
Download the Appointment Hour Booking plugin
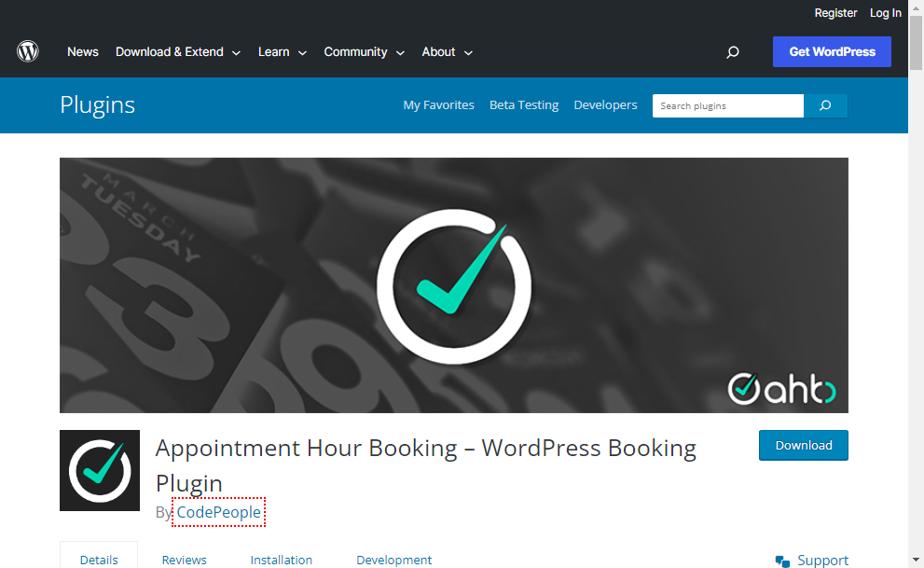(x=803, y=446)
